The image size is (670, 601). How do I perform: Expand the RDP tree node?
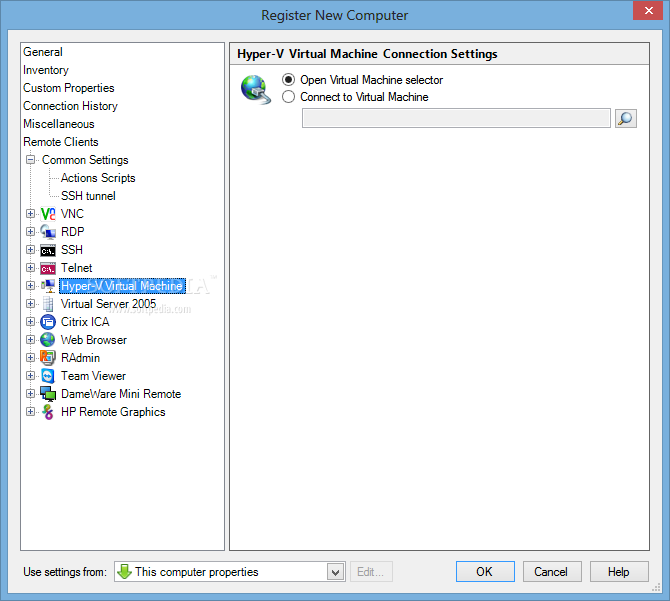pos(30,232)
